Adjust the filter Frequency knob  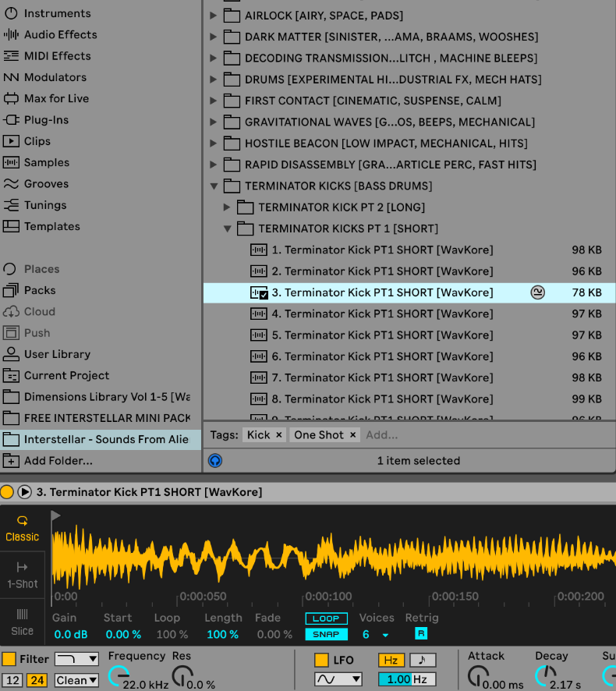tap(118, 675)
